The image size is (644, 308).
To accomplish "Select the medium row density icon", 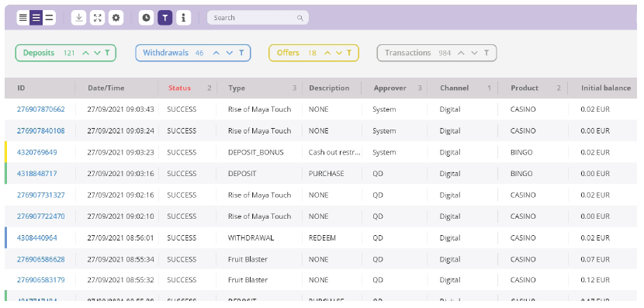I will (x=36, y=18).
